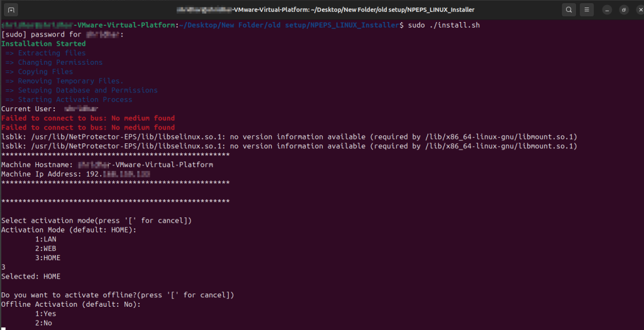Click the '2:No' offline activation option
The width and height of the screenshot is (644, 330).
coord(43,322)
